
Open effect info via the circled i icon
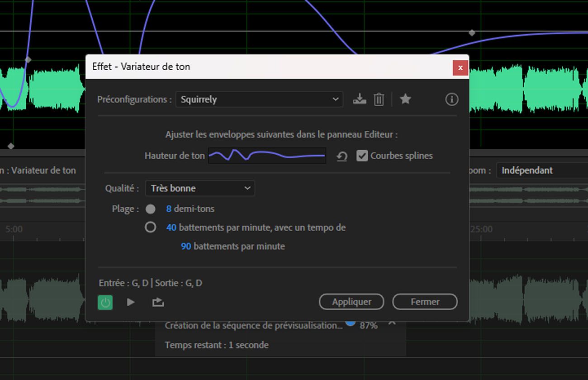(451, 99)
